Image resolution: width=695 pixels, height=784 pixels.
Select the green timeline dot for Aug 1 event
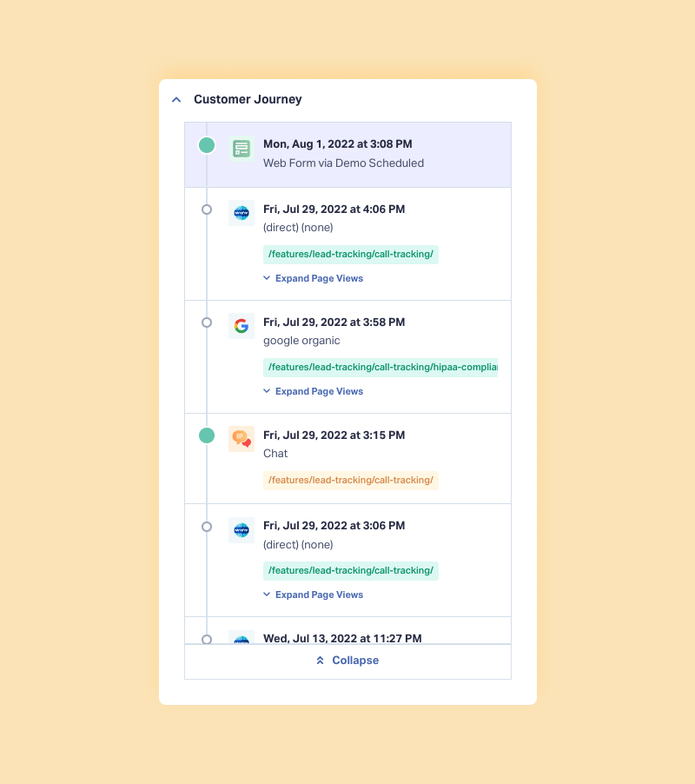(x=207, y=145)
